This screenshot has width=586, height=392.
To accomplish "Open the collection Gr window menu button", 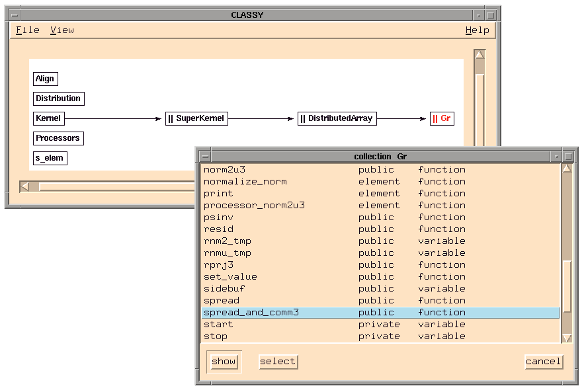I will (x=205, y=157).
